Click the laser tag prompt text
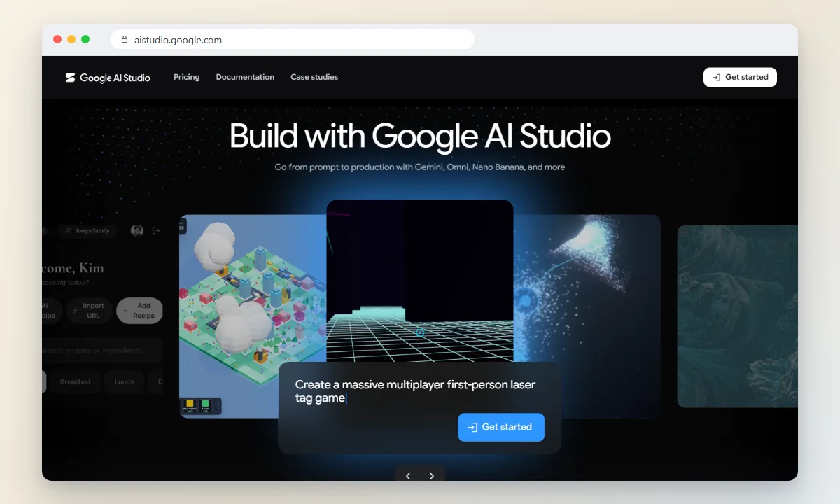 click(416, 391)
